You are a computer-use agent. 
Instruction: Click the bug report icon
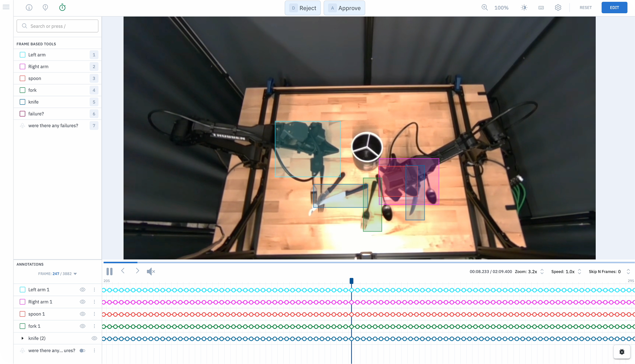[622, 352]
